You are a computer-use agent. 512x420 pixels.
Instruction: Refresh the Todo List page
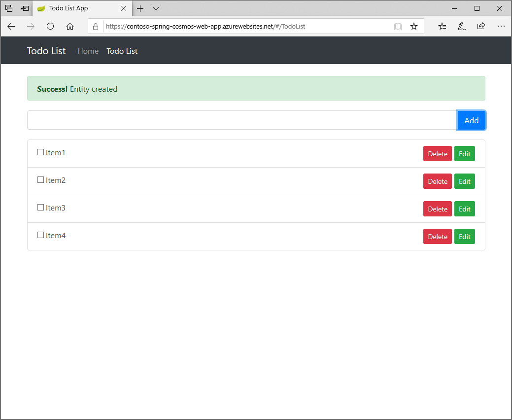(50, 26)
